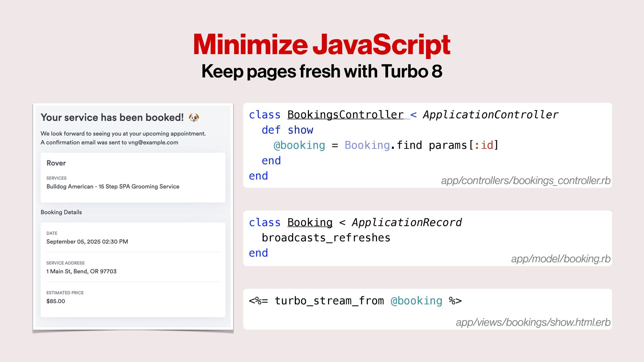Click the ApplicationRecord superclass name

pyautogui.click(x=406, y=223)
